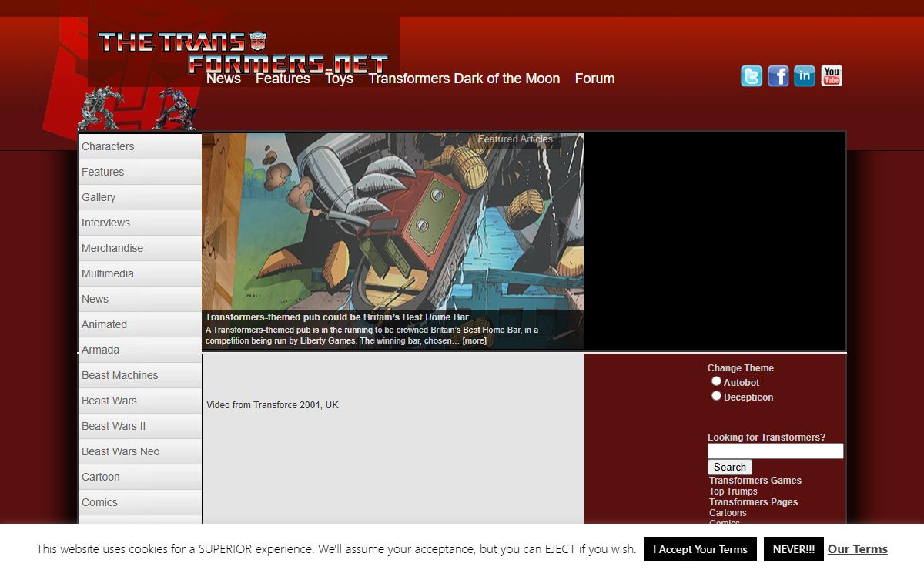Go to Characters in sidebar
924x570 pixels.
click(139, 146)
